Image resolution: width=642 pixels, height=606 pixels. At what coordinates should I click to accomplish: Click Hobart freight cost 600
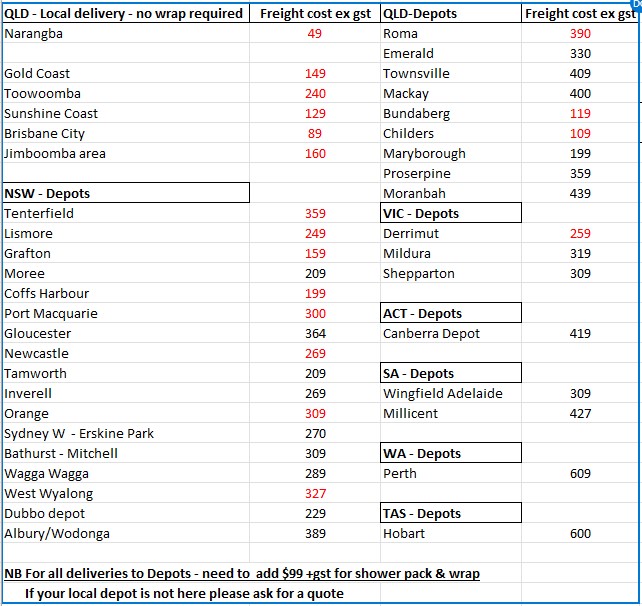coord(580,534)
